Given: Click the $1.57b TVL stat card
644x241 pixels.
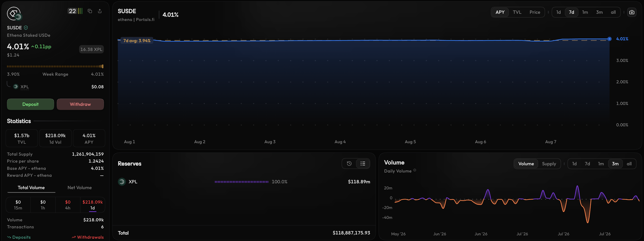Looking at the screenshot, I should [x=22, y=138].
